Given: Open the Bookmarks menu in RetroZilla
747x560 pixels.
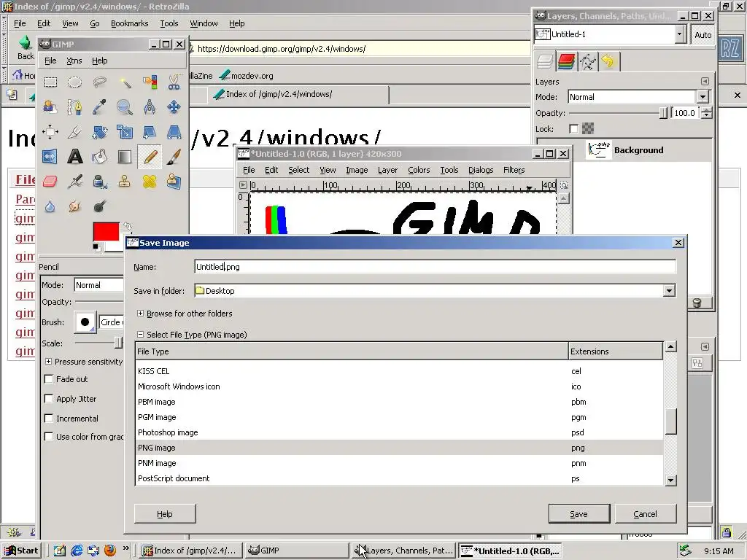Looking at the screenshot, I should coord(129,23).
